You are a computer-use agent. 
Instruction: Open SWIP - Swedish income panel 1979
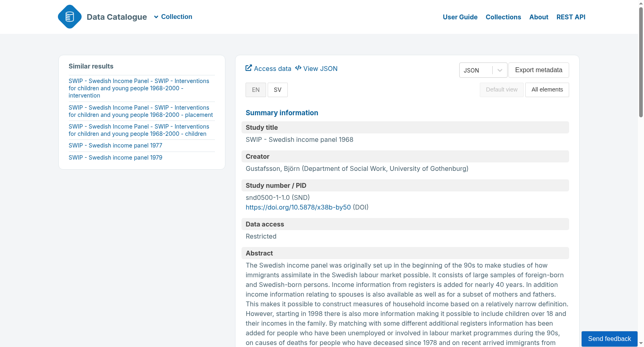pyautogui.click(x=116, y=158)
